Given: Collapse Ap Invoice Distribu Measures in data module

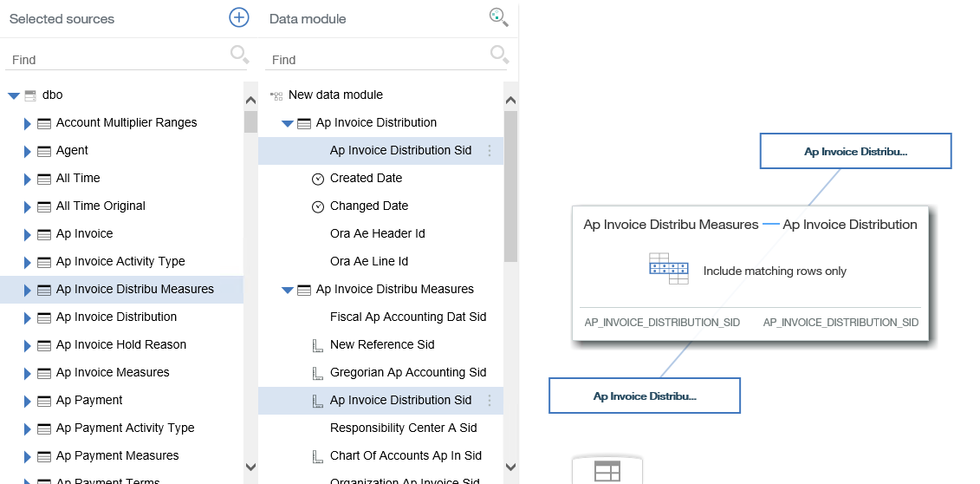Looking at the screenshot, I should 288,291.
